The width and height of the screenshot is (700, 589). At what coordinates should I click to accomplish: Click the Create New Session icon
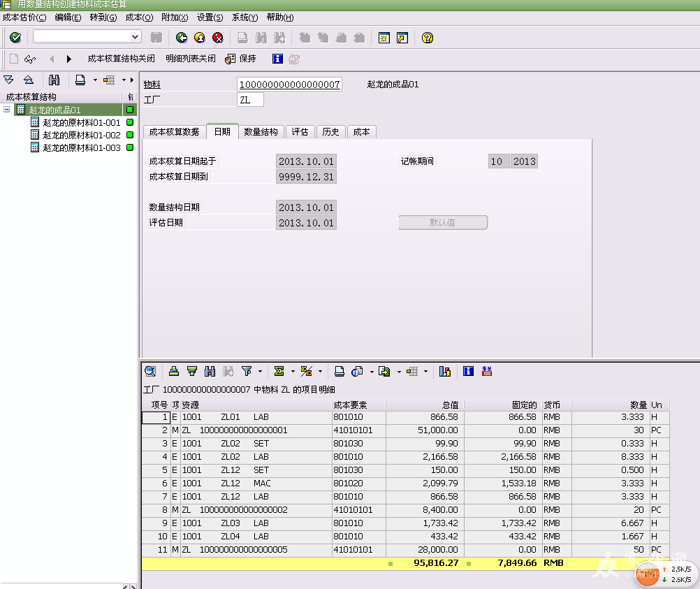click(x=384, y=38)
